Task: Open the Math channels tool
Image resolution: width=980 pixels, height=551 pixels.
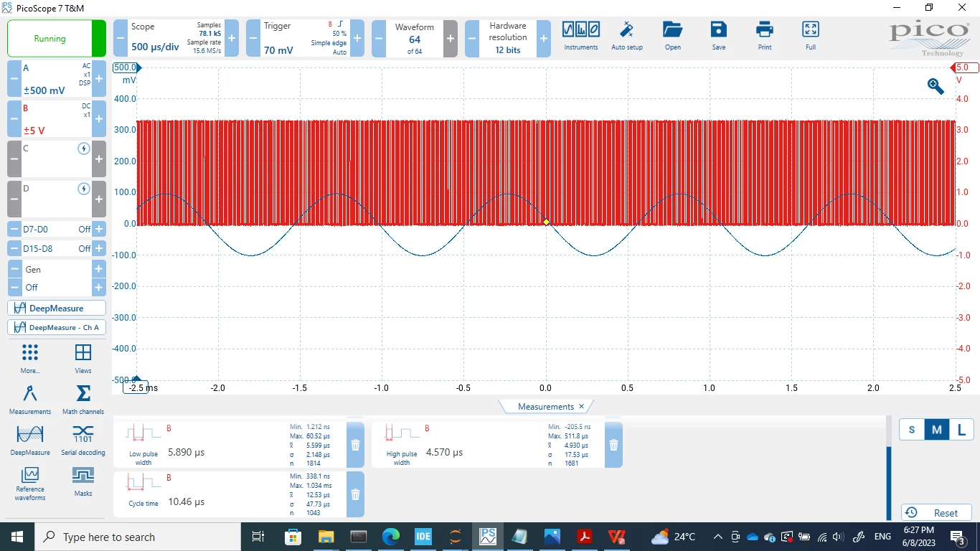Action: click(83, 399)
